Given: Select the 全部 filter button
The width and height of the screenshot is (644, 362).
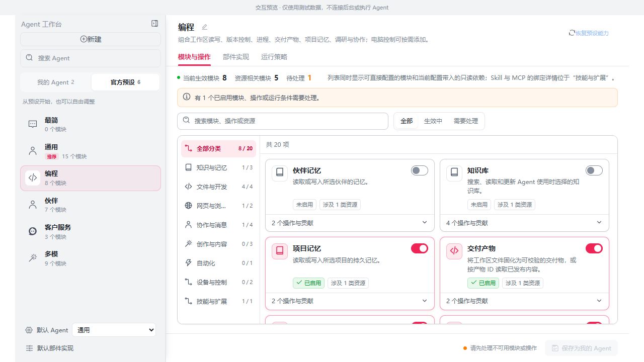Looking at the screenshot, I should (407, 121).
